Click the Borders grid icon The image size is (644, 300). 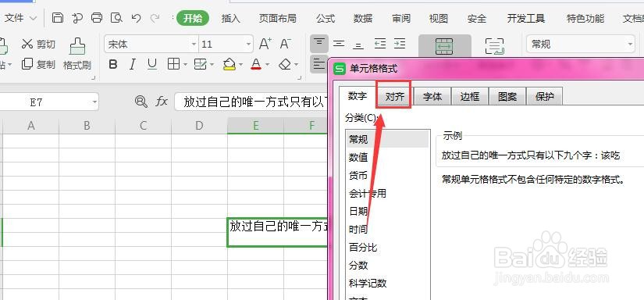point(174,64)
